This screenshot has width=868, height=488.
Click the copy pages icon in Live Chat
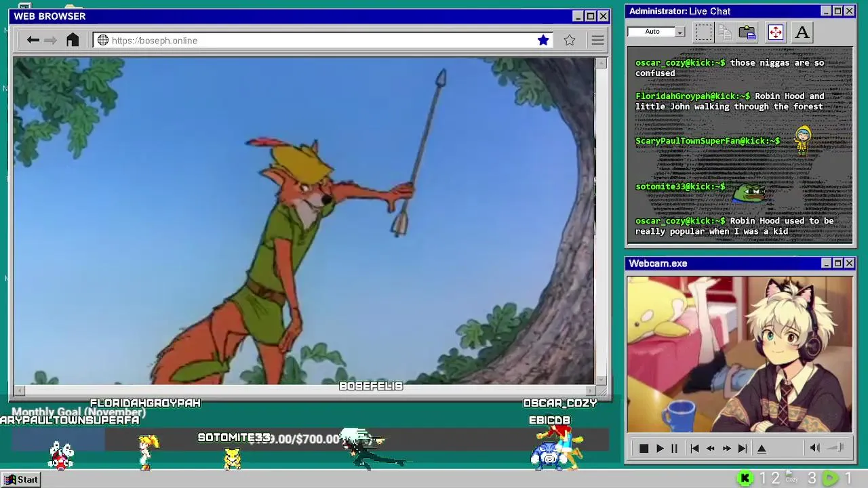[x=725, y=32]
